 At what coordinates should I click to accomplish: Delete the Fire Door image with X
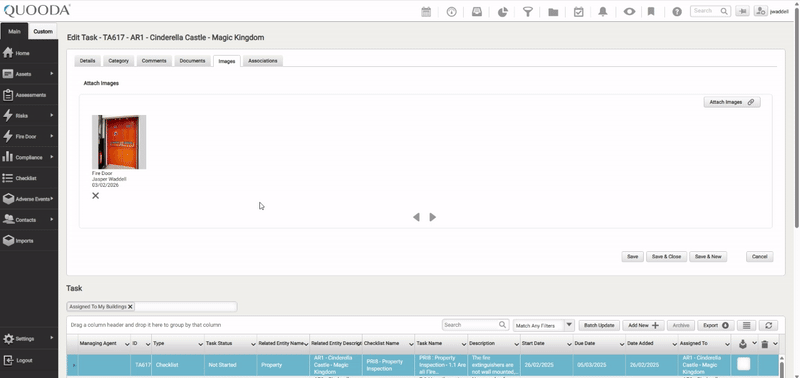[x=95, y=195]
